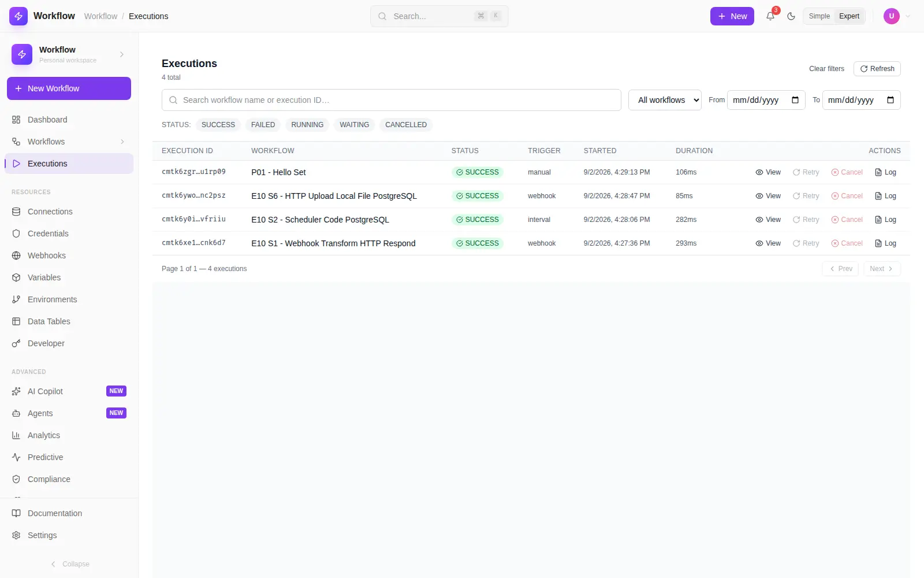Open Documentation
The height and width of the screenshot is (578, 924).
click(x=69, y=513)
